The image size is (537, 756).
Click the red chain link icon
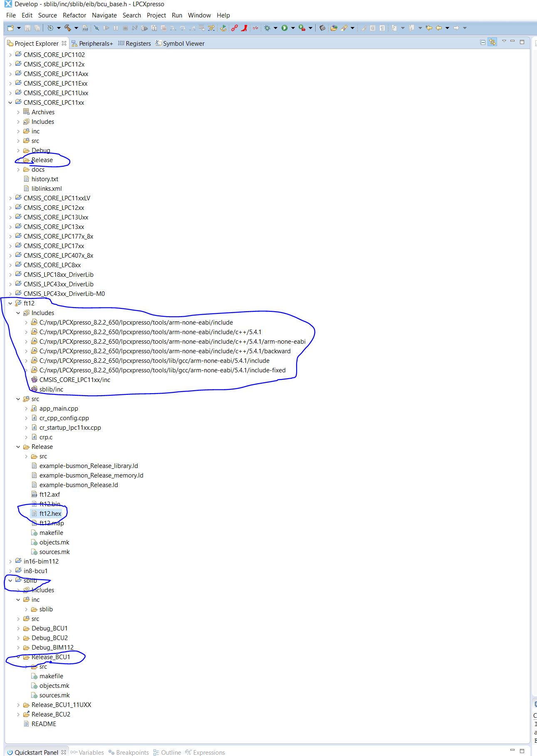[234, 28]
